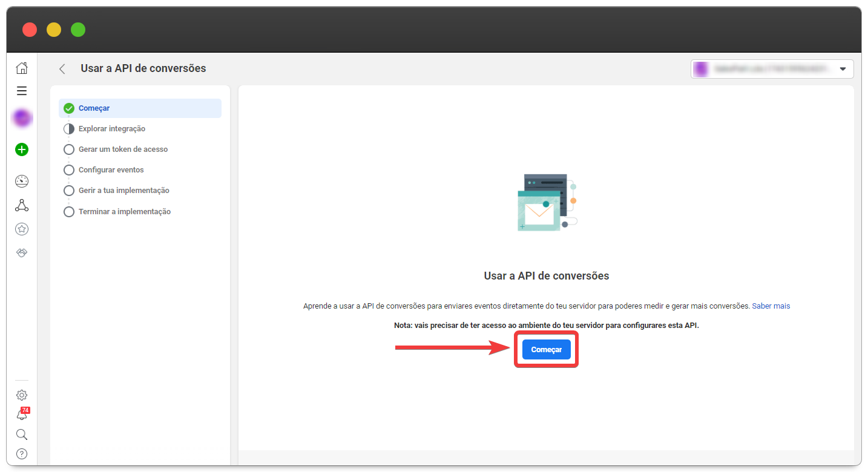Click the blue Começar button
This screenshot has width=868, height=472.
pos(546,350)
